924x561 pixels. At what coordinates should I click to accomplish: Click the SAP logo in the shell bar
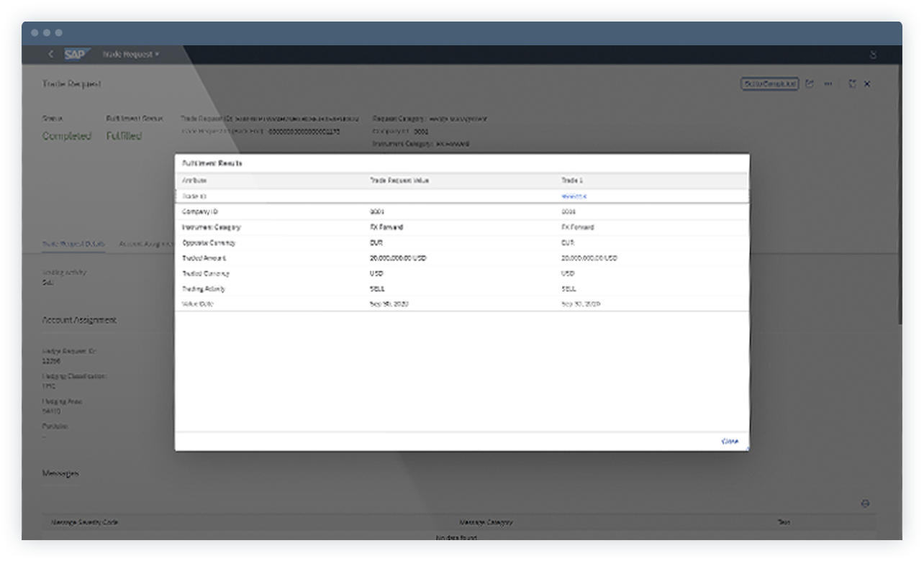coord(79,55)
